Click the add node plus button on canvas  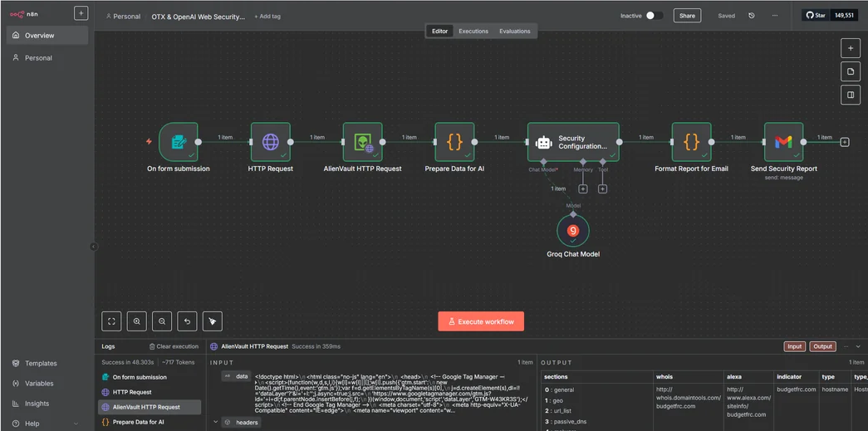coord(851,48)
